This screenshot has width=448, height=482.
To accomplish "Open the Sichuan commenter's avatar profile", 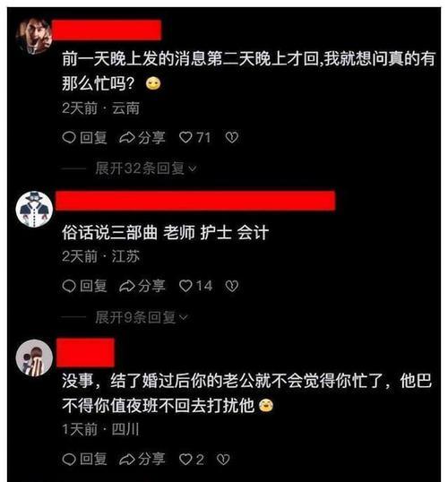I will (34, 357).
